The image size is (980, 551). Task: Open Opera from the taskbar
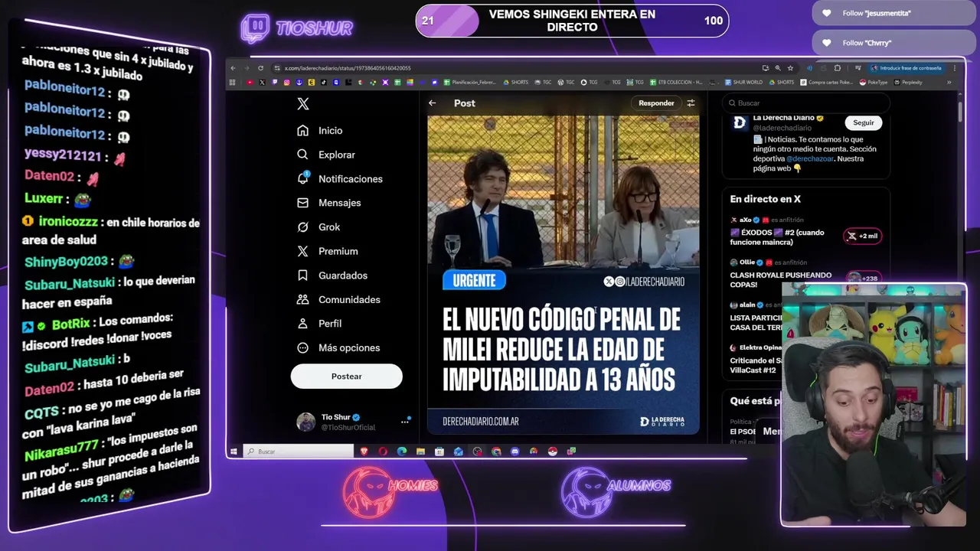[383, 452]
